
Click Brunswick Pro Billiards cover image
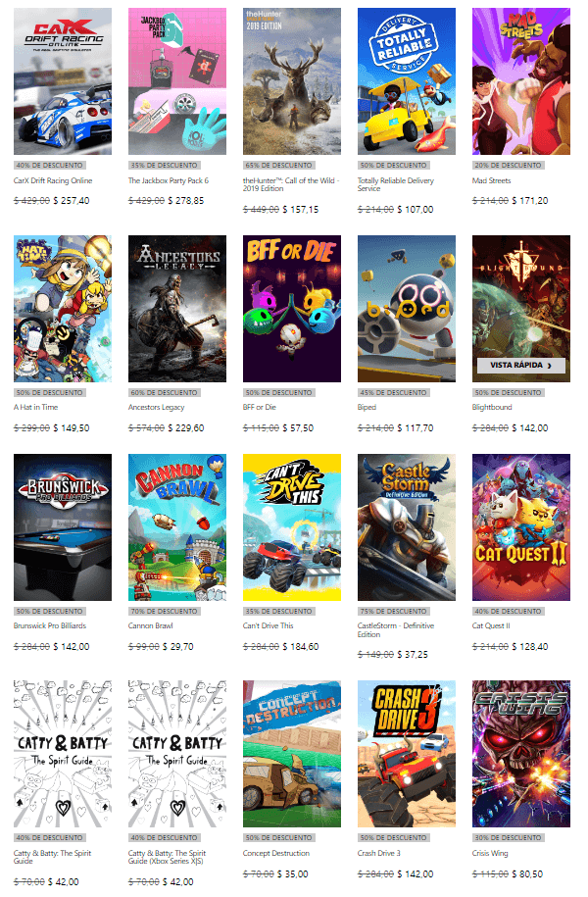[x=63, y=527]
